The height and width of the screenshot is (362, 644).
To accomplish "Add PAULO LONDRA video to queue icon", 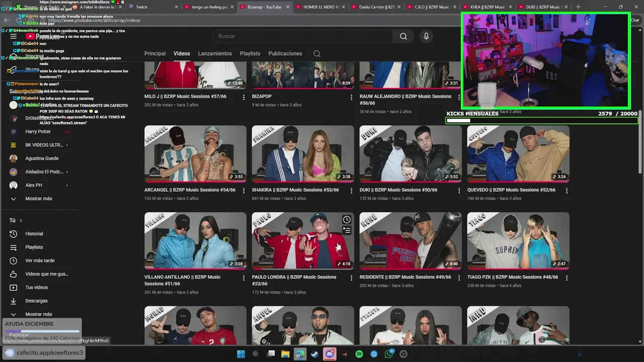I will [347, 230].
